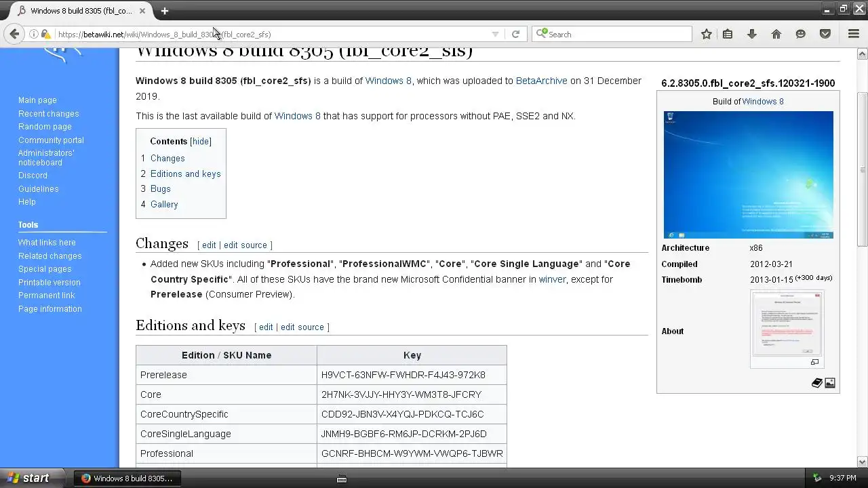Select the CoreCountrySpecific edition cell

(226, 414)
